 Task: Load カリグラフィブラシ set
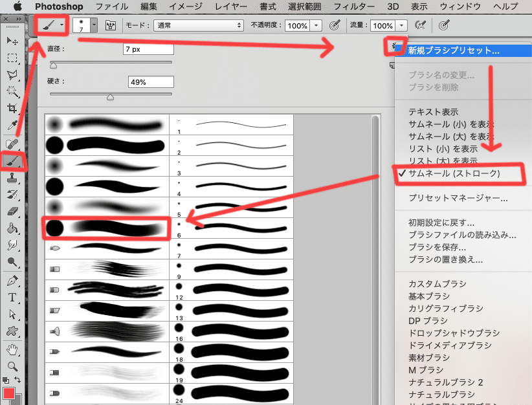coord(446,309)
